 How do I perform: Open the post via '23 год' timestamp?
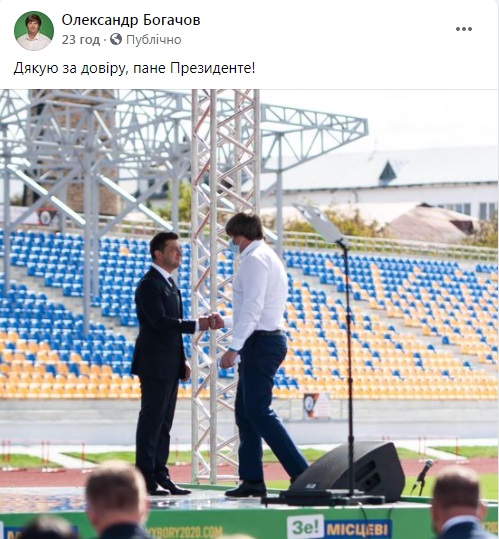(x=81, y=40)
